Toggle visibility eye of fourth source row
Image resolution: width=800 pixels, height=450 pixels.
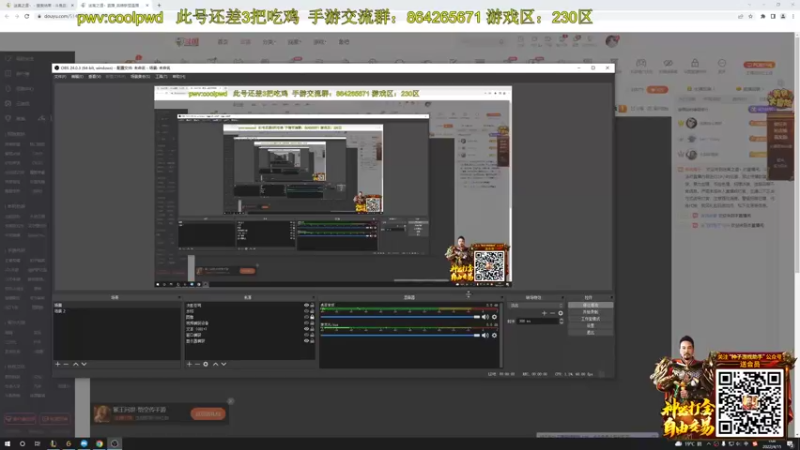click(x=306, y=323)
